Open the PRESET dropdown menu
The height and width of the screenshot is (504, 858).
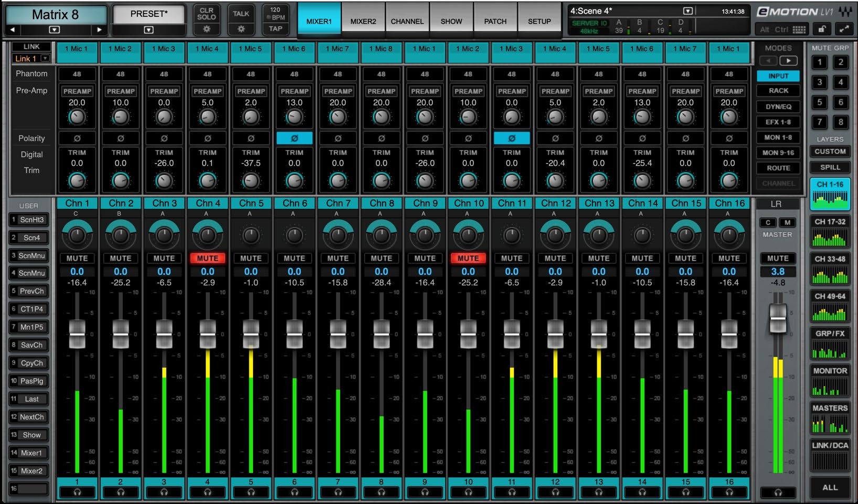coord(149,29)
